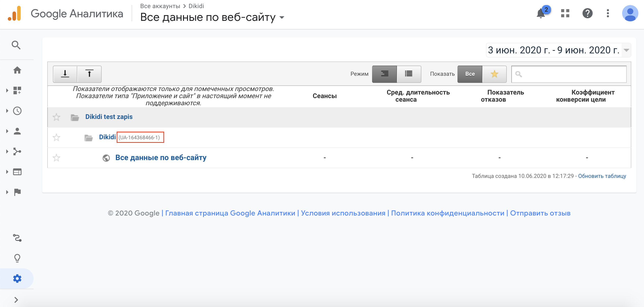Click Отправить отзыв feedback link

click(x=540, y=213)
